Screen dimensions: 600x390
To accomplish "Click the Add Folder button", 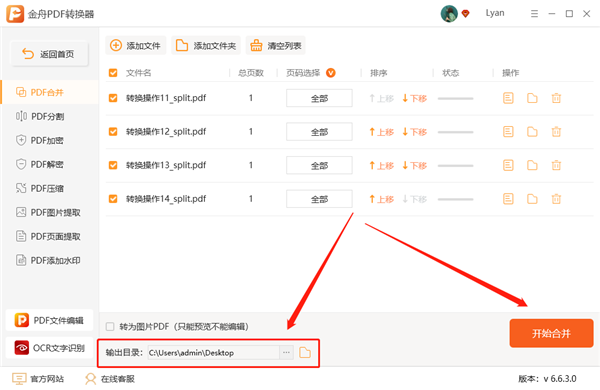I will (x=206, y=46).
